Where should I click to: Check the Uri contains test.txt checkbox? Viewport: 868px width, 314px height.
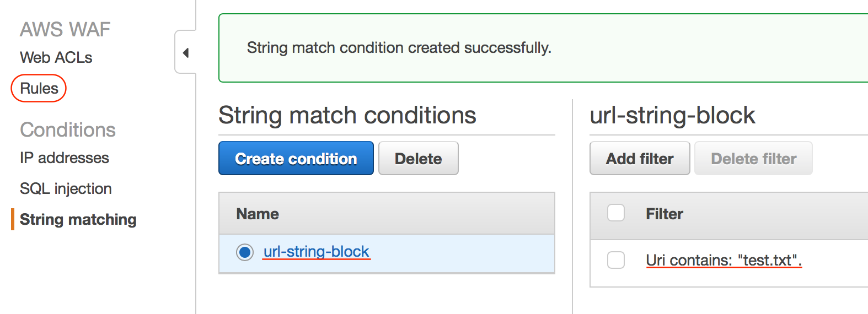pyautogui.click(x=615, y=260)
